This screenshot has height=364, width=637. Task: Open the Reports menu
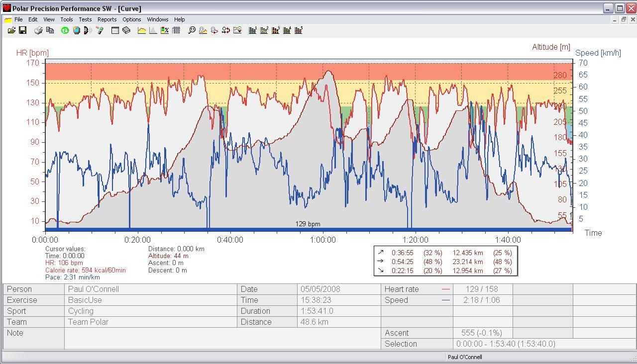click(107, 19)
